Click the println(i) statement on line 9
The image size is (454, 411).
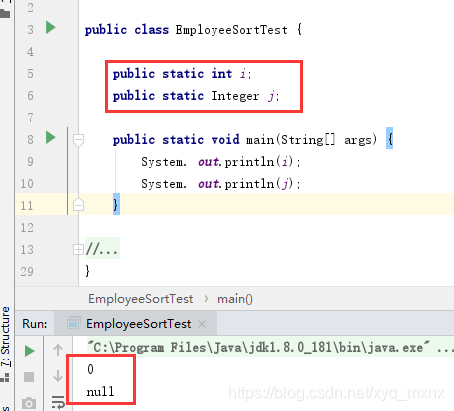[221, 162]
